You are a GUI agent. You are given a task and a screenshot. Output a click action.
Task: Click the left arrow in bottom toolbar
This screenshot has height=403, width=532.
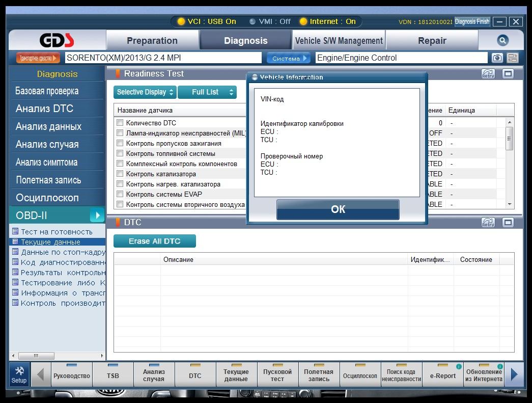[41, 374]
